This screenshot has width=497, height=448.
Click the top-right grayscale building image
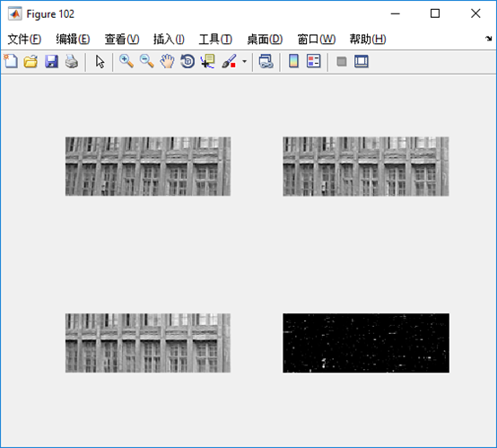tap(366, 166)
